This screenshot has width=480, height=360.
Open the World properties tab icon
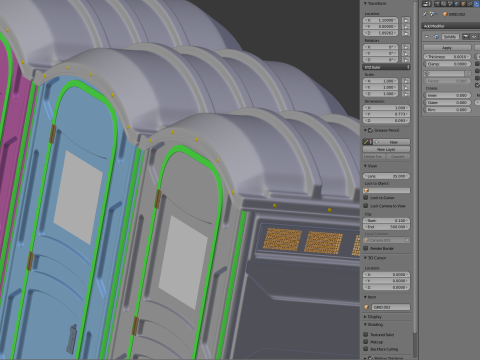[x=456, y=4]
